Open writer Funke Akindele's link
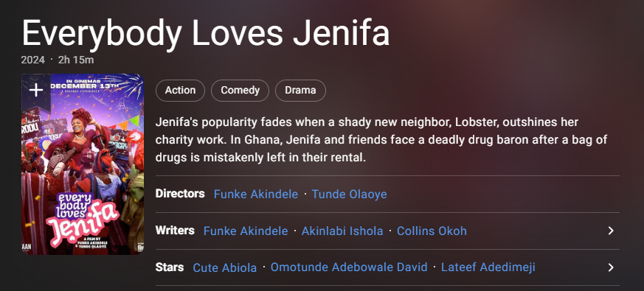Screen dimensions: 644x291 click(x=246, y=231)
